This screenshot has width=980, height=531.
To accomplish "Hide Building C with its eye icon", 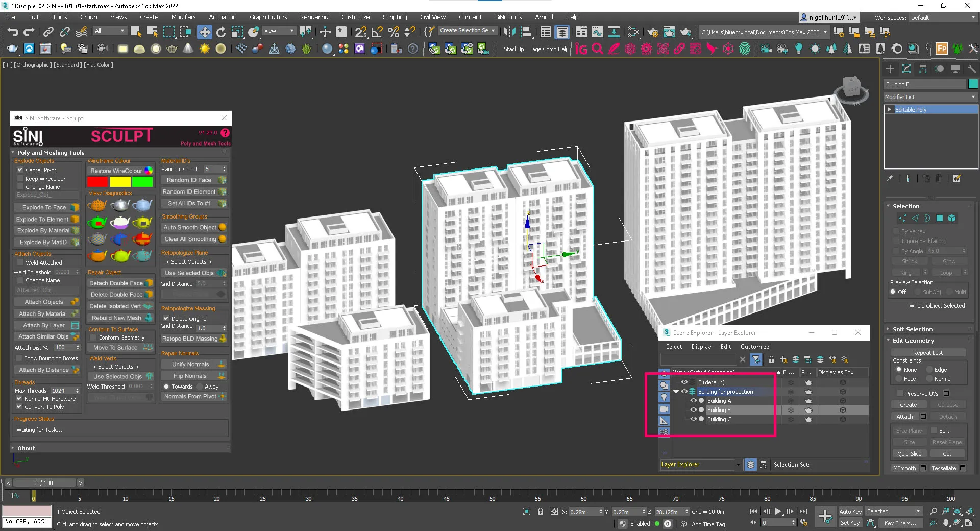I will point(693,419).
